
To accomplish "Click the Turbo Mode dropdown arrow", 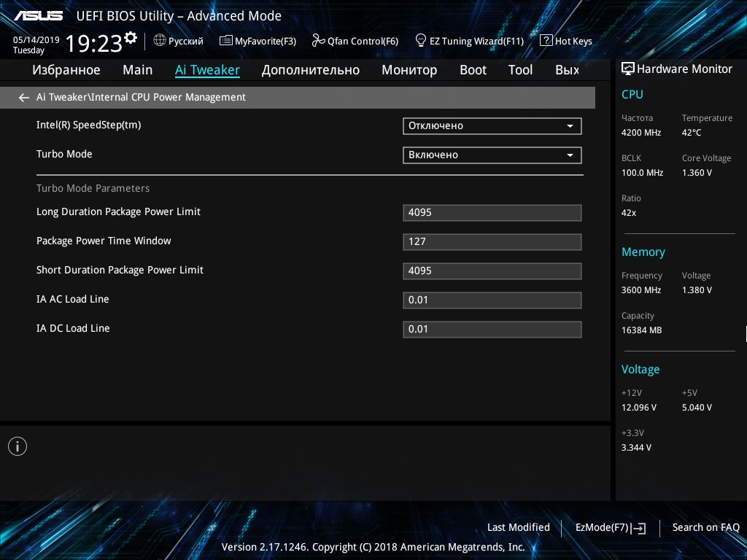I will [x=570, y=155].
